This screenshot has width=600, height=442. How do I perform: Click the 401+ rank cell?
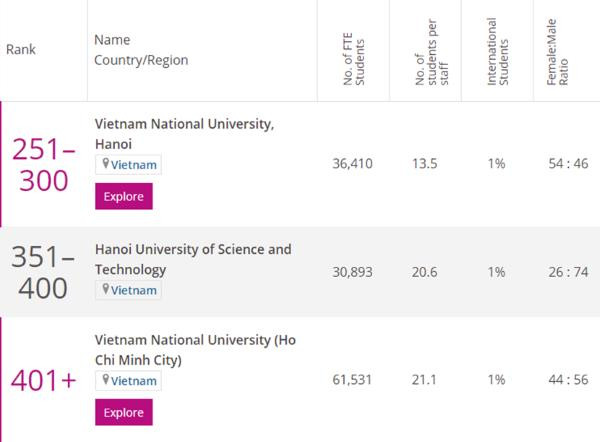43,380
